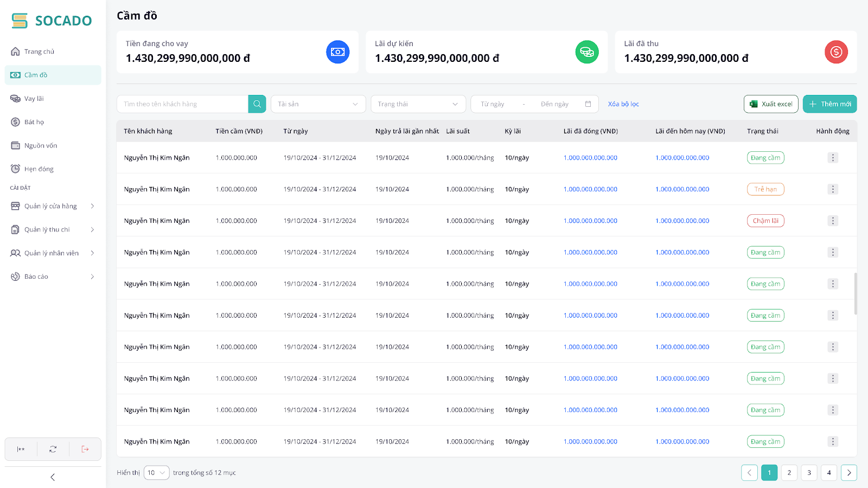Click the search magnifier icon button
Viewport: 868px width, 488px height.
[x=257, y=104]
